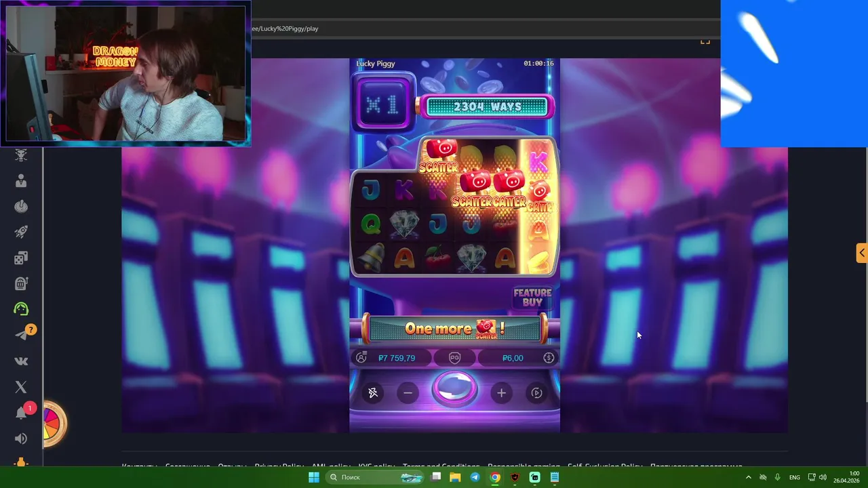The width and height of the screenshot is (868, 488).
Task: Spin the reels with center button
Action: click(x=454, y=389)
